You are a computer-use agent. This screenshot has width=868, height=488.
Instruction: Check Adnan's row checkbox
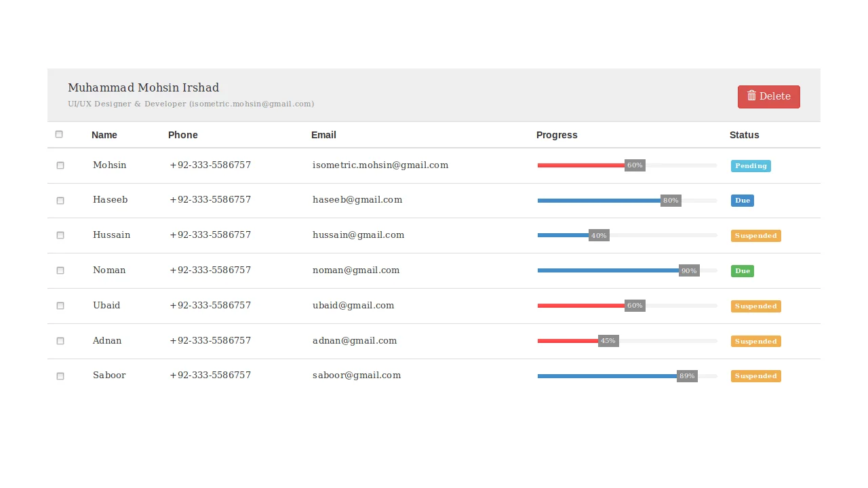(60, 341)
